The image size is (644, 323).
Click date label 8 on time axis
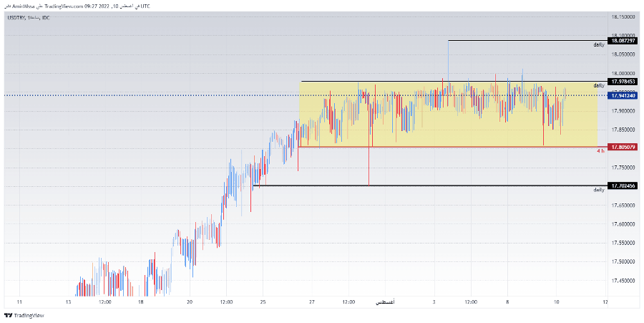(x=507, y=302)
